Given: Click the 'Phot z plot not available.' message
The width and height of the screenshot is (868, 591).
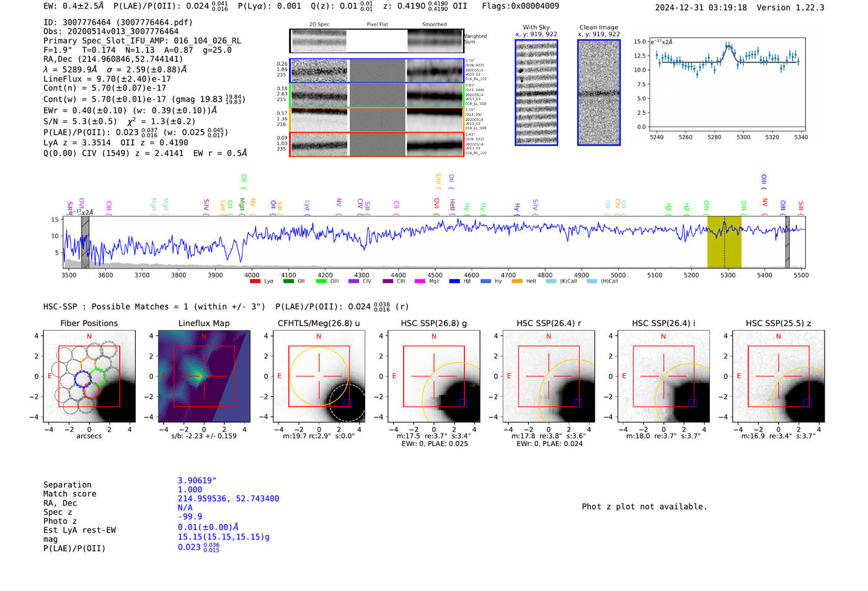Looking at the screenshot, I should [x=644, y=507].
